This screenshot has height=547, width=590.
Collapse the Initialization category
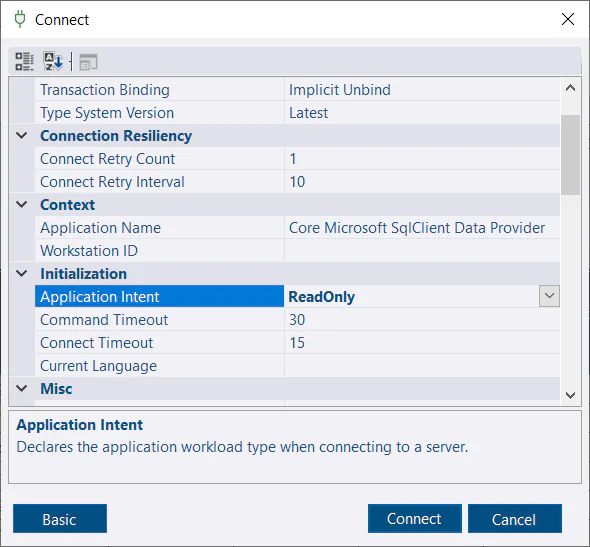22,274
